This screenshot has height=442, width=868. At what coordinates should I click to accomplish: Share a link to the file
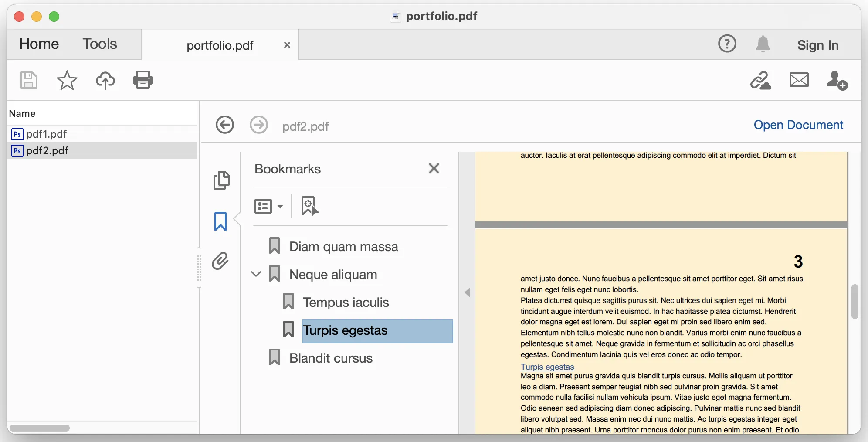(760, 81)
